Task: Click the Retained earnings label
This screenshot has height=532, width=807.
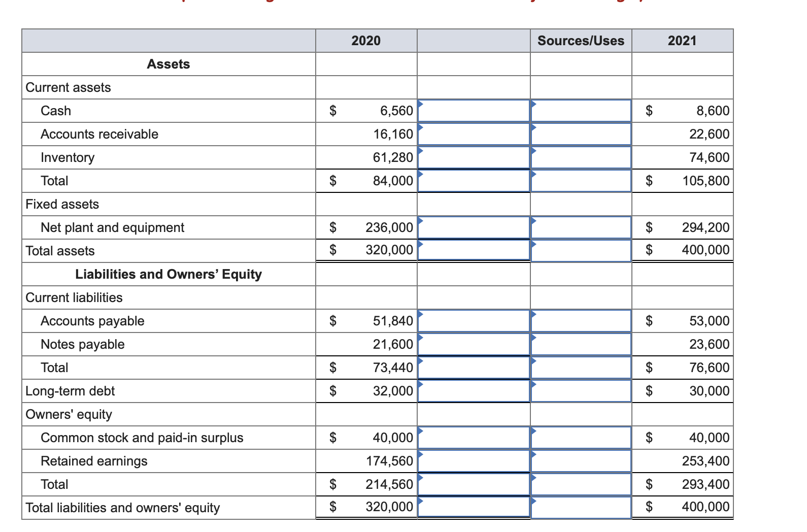Action: pyautogui.click(x=94, y=461)
